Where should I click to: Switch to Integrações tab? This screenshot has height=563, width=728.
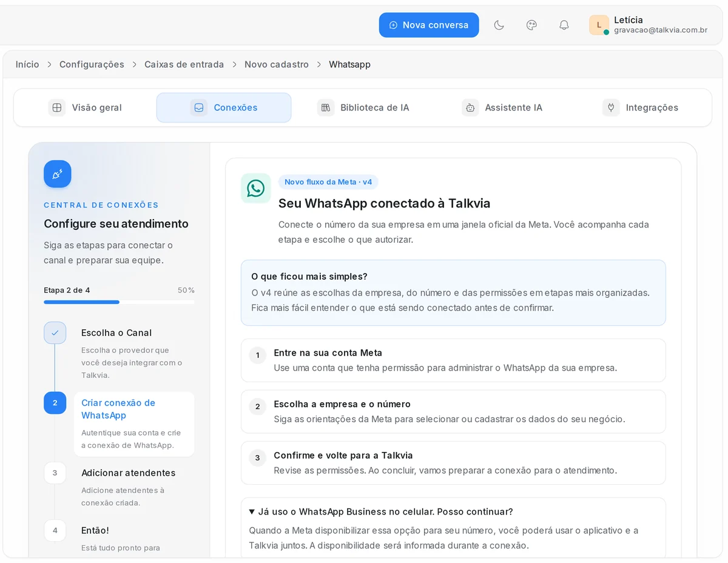click(641, 107)
